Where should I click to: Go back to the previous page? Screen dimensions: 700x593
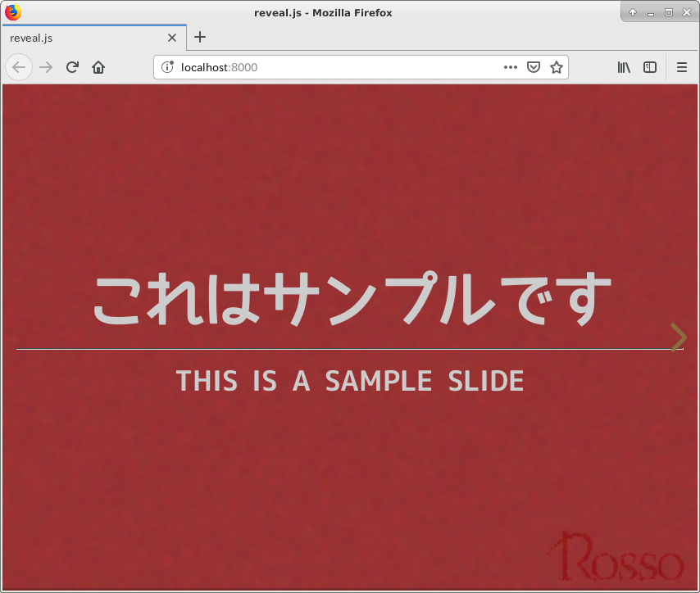click(x=18, y=67)
